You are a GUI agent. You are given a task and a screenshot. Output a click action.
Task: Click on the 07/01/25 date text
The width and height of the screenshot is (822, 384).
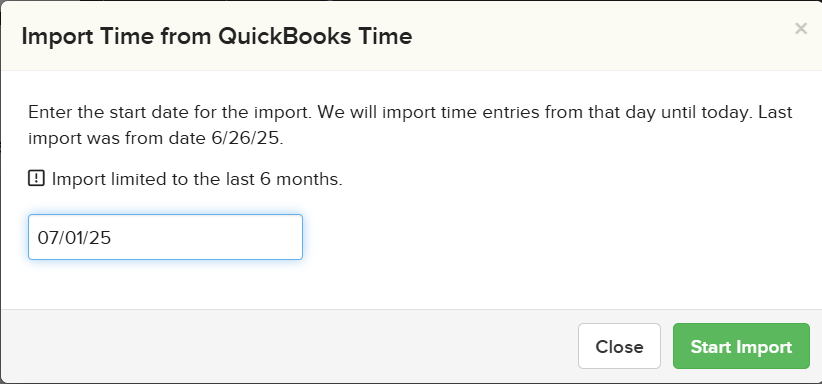74,238
